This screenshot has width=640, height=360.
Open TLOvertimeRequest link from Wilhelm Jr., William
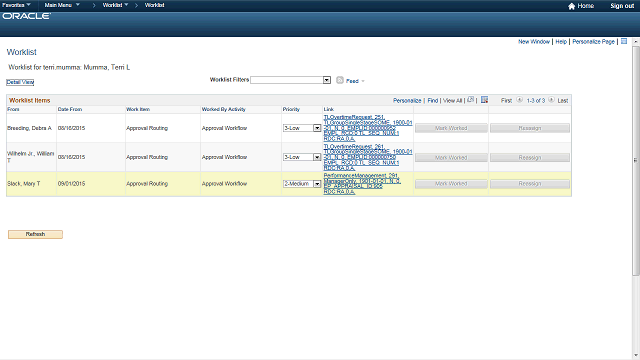[x=368, y=157]
